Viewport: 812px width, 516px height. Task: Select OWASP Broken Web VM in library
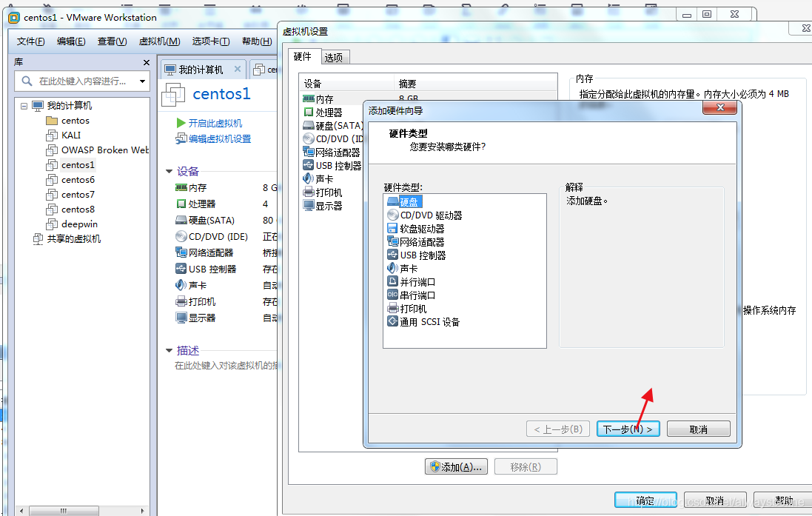97,150
